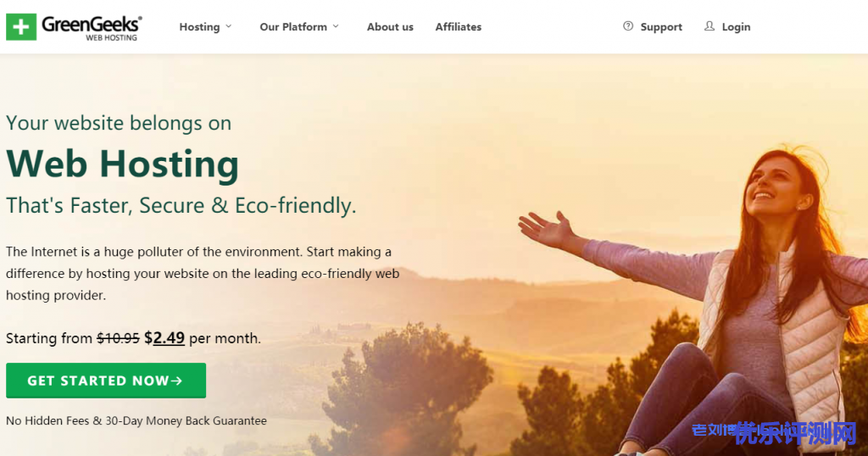Select the Login link
This screenshot has width=868, height=456.
coord(737,27)
